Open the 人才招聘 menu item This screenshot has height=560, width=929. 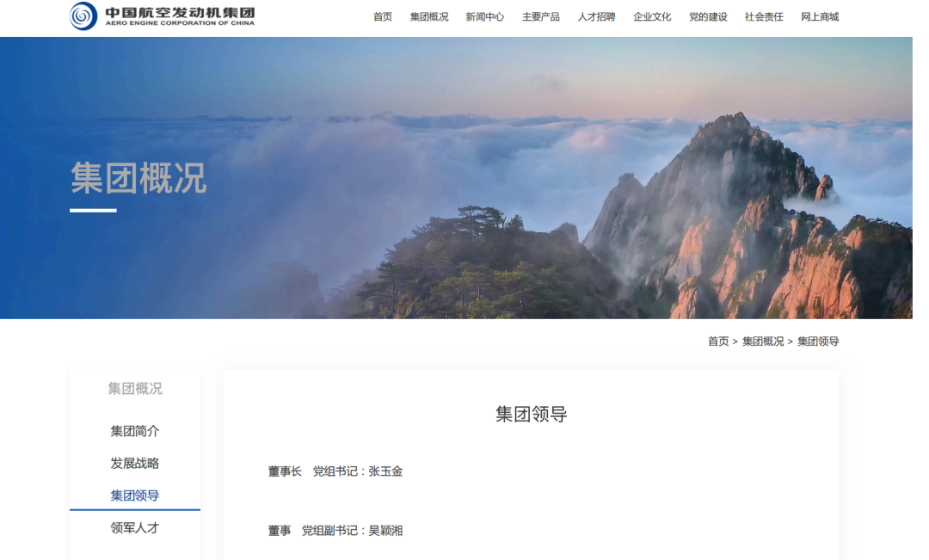[597, 17]
